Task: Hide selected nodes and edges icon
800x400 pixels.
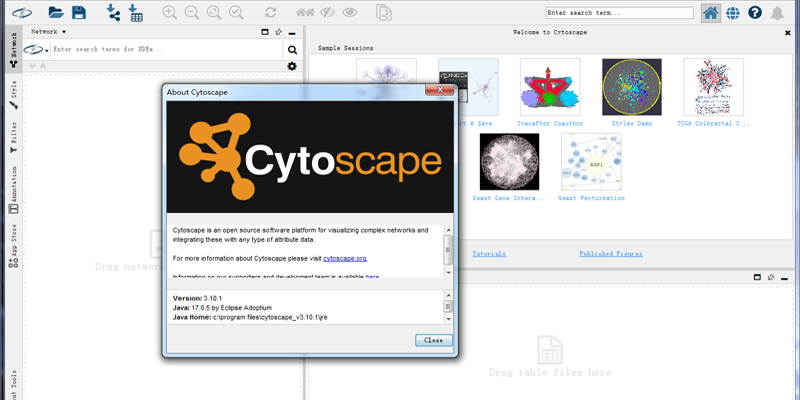Action: 328,13
